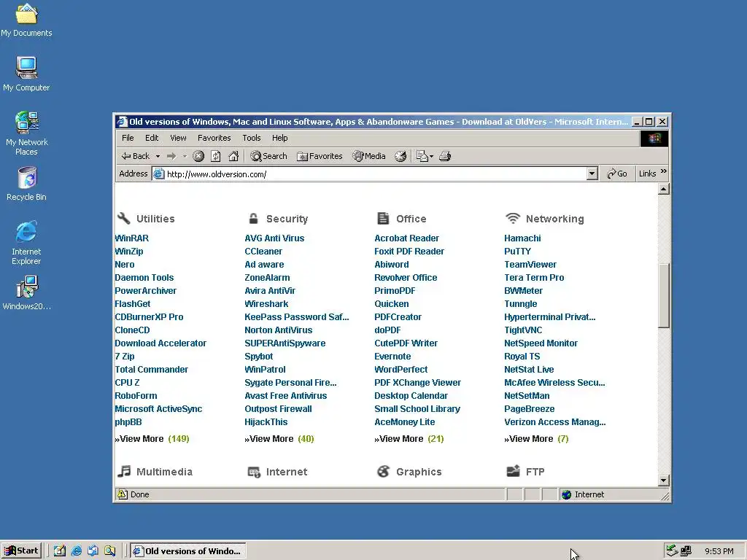Click the Office document icon

point(383,218)
